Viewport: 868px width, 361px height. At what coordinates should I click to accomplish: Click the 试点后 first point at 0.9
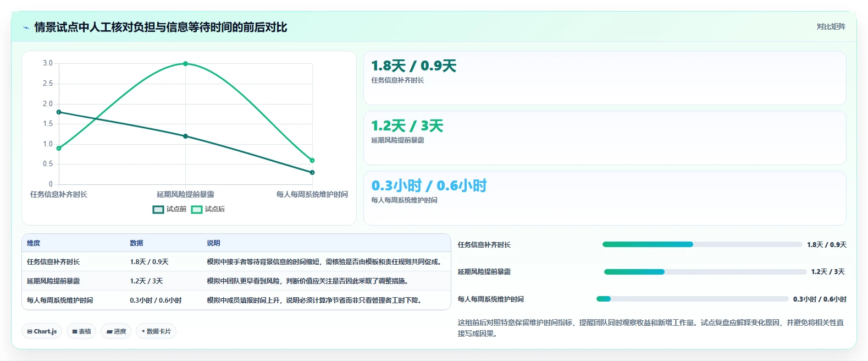pos(59,148)
